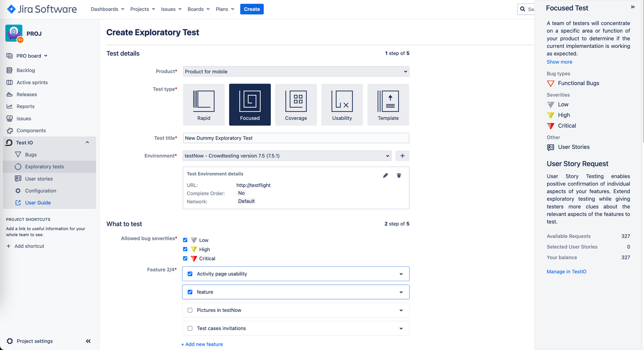The height and width of the screenshot is (350, 644).
Task: Uncheck the High severity checkbox
Action: click(185, 249)
